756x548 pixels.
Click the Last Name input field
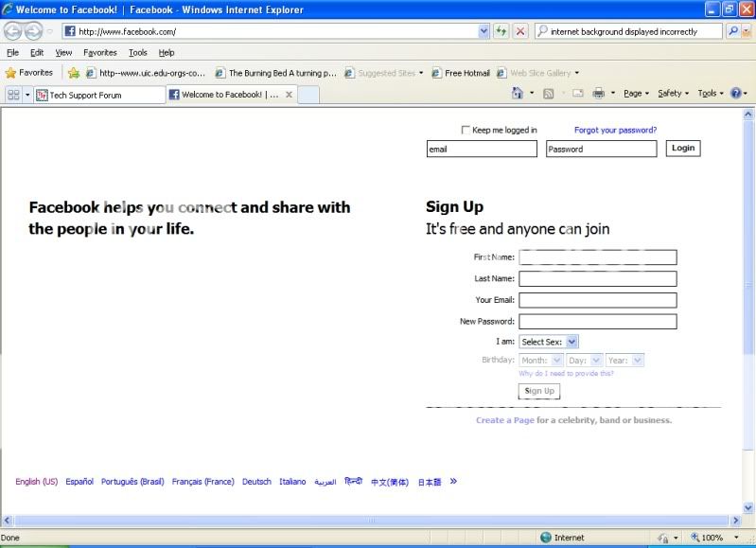[x=598, y=278]
